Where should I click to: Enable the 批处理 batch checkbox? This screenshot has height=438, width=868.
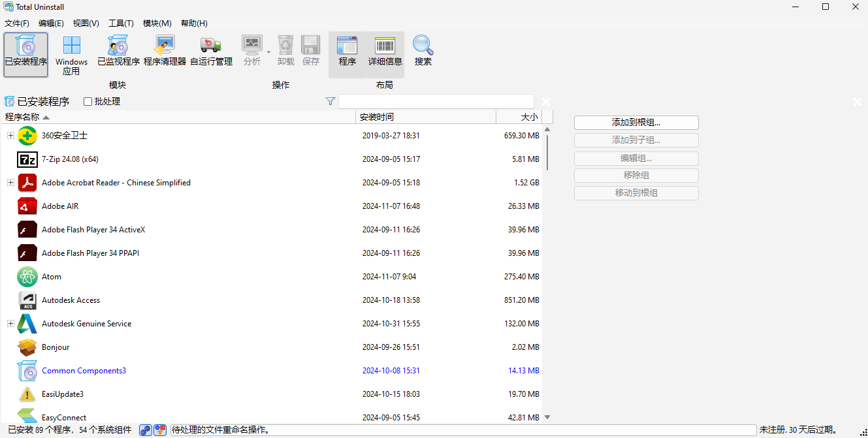(88, 102)
